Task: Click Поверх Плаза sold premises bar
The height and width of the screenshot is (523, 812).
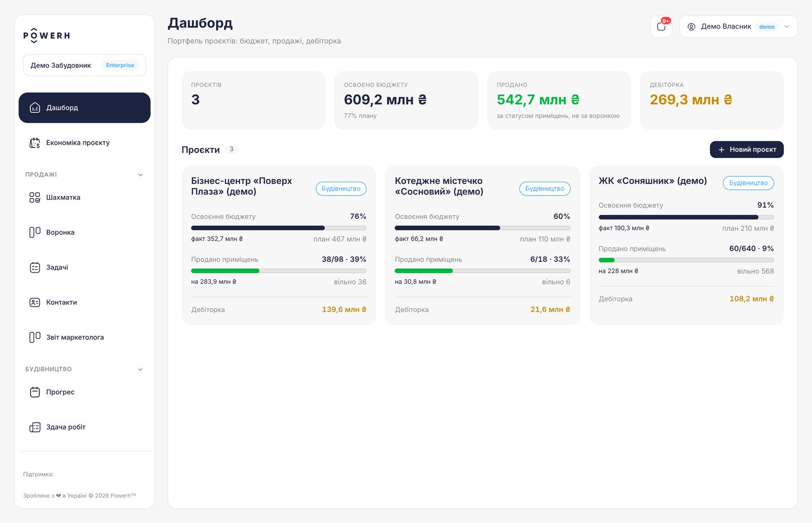Action: point(279,271)
